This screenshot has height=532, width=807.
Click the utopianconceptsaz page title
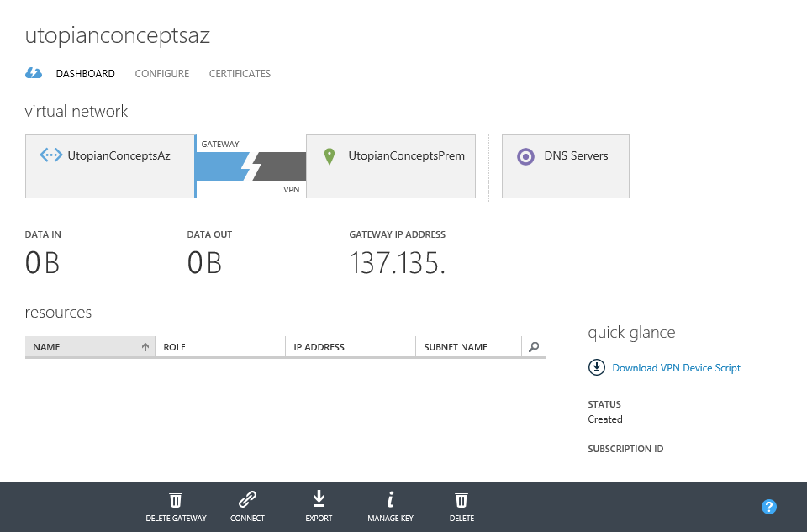point(118,35)
